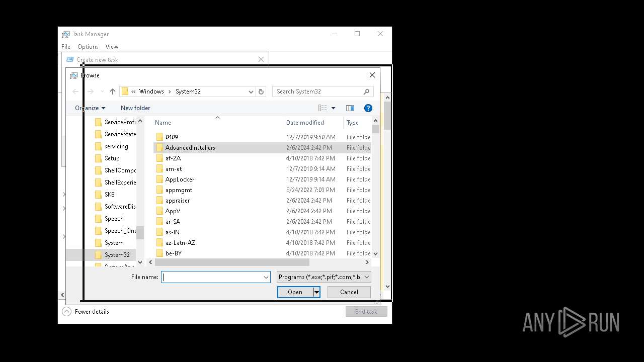Select the af-ZA folder row
Screen dimensions: 644x362
point(262,158)
